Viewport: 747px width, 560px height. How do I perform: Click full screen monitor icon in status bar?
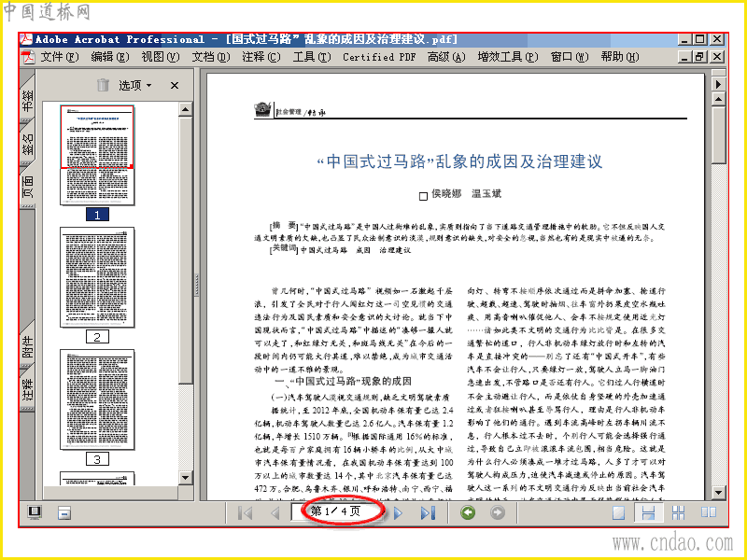[35, 512]
